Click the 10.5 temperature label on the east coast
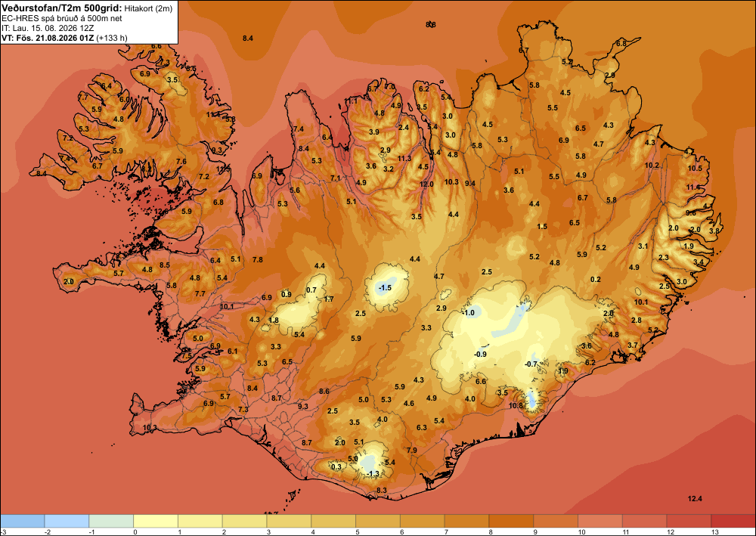This screenshot has width=756, height=536. pyautogui.click(x=695, y=169)
